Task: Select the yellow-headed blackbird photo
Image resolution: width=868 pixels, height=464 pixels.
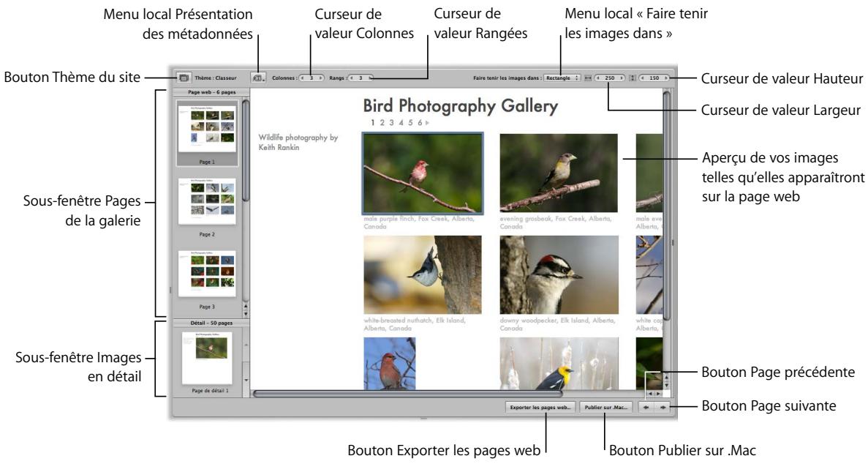Action: coord(559,363)
